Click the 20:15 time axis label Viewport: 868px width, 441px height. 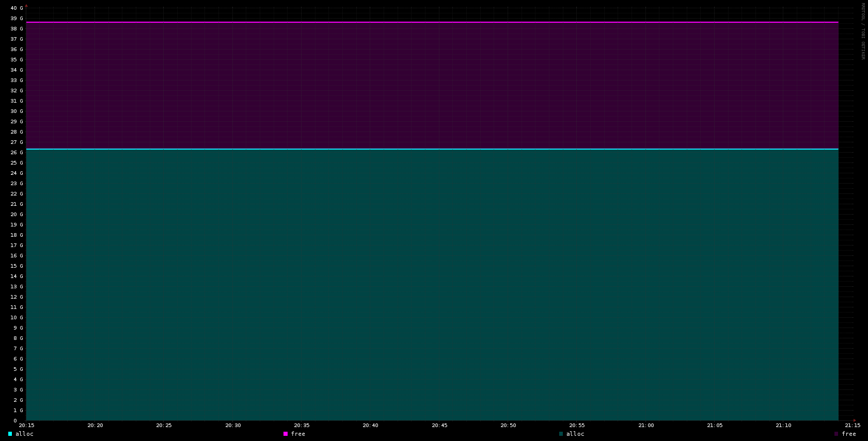pos(26,426)
